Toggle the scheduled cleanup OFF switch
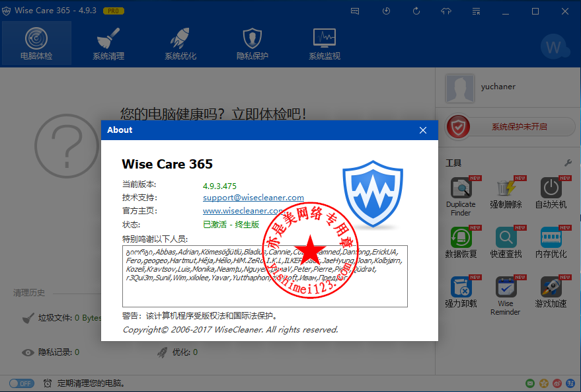This screenshot has height=392, width=581. click(x=22, y=383)
